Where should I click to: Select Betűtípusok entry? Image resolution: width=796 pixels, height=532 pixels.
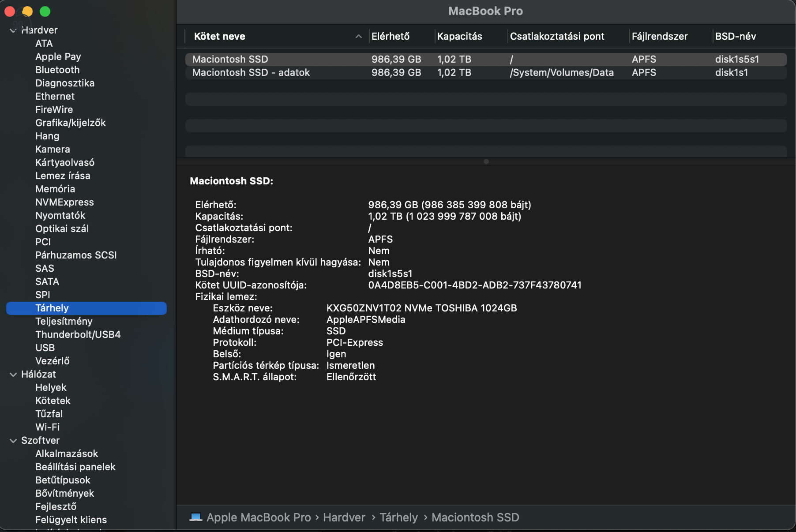point(63,480)
